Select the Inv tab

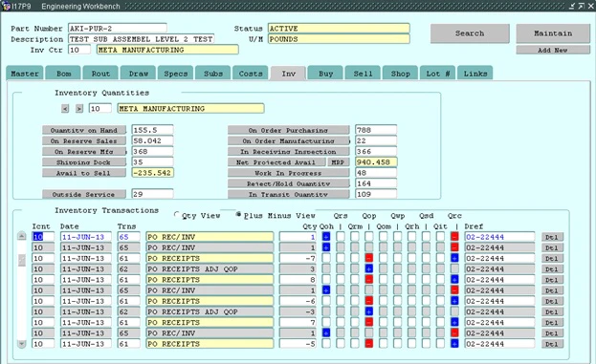288,74
